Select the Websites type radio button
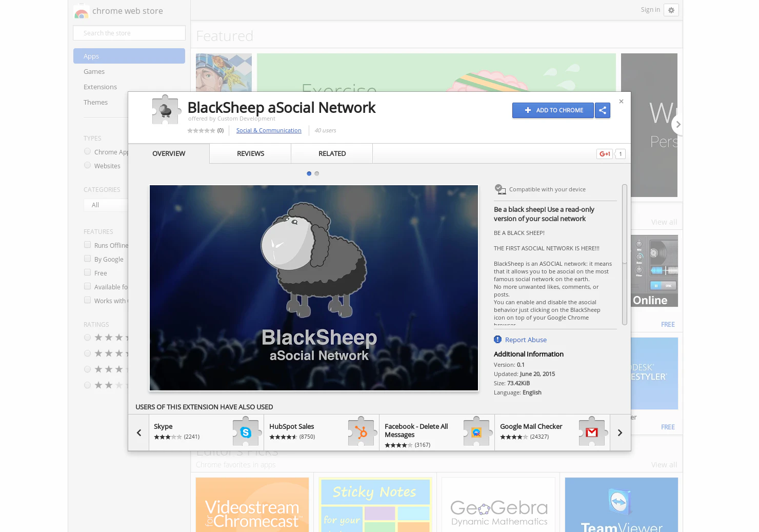The height and width of the screenshot is (532, 759). tap(87, 165)
